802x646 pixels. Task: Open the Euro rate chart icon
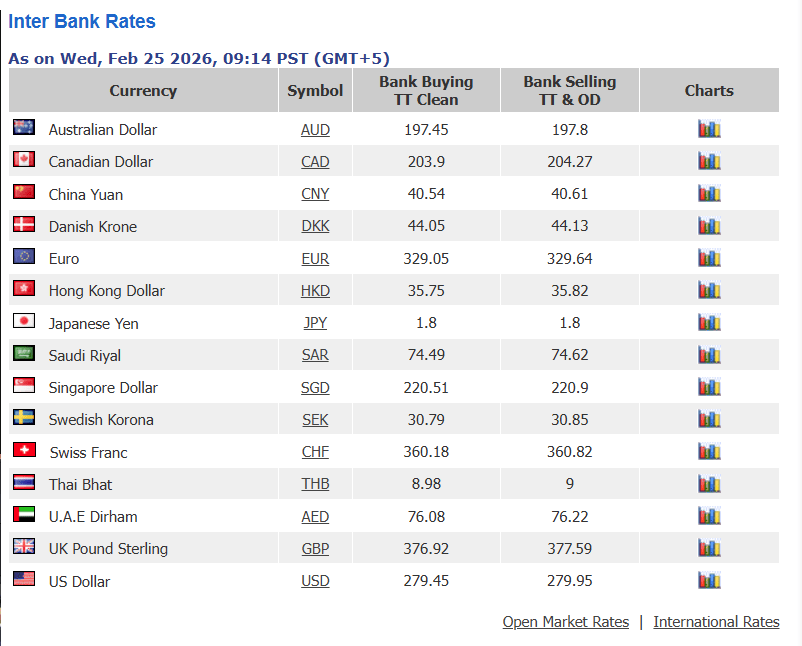709,258
